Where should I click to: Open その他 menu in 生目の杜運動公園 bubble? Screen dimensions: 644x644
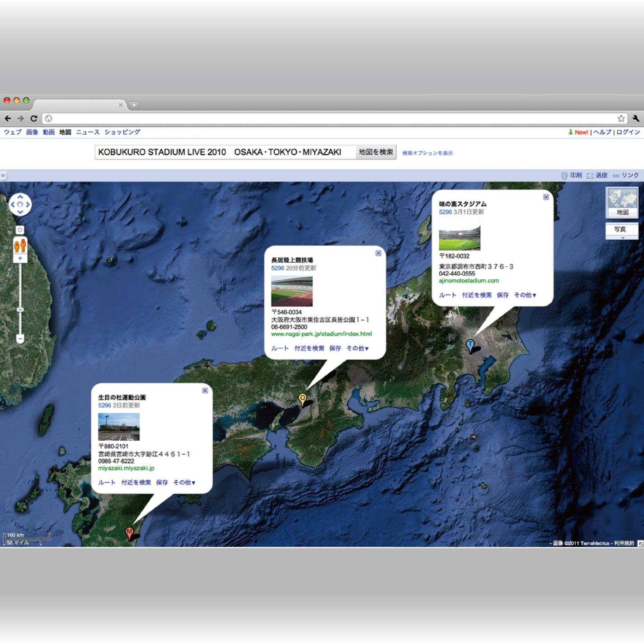coord(184,483)
